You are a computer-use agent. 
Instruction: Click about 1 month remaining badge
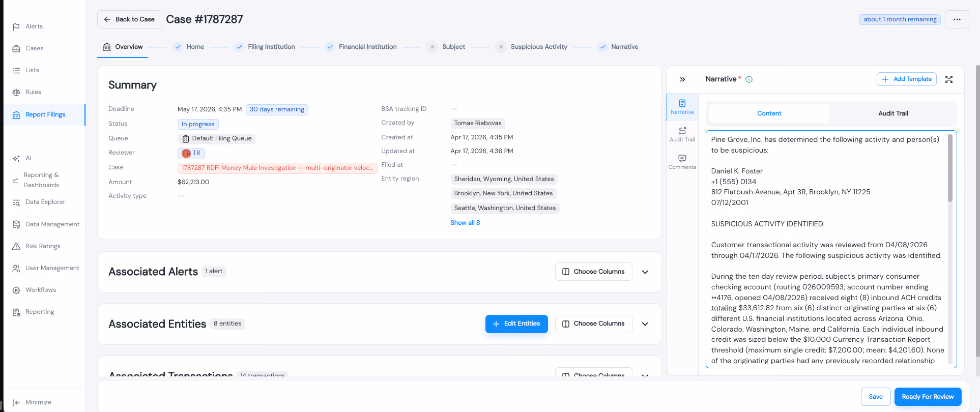[900, 19]
